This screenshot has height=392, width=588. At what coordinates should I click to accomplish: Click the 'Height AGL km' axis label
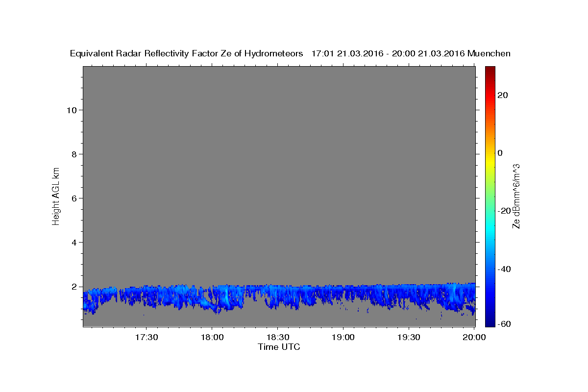pyautogui.click(x=56, y=196)
